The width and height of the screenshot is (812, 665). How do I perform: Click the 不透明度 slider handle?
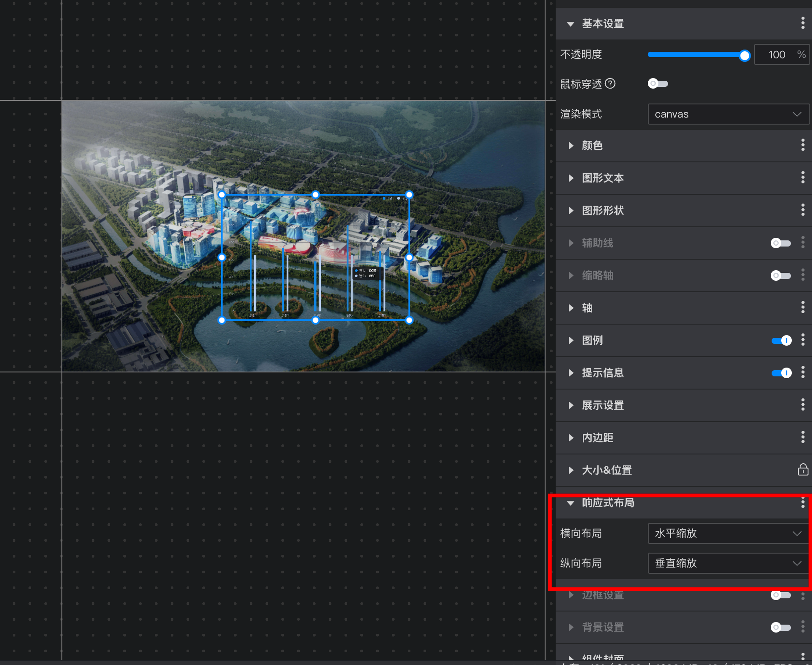(x=744, y=55)
